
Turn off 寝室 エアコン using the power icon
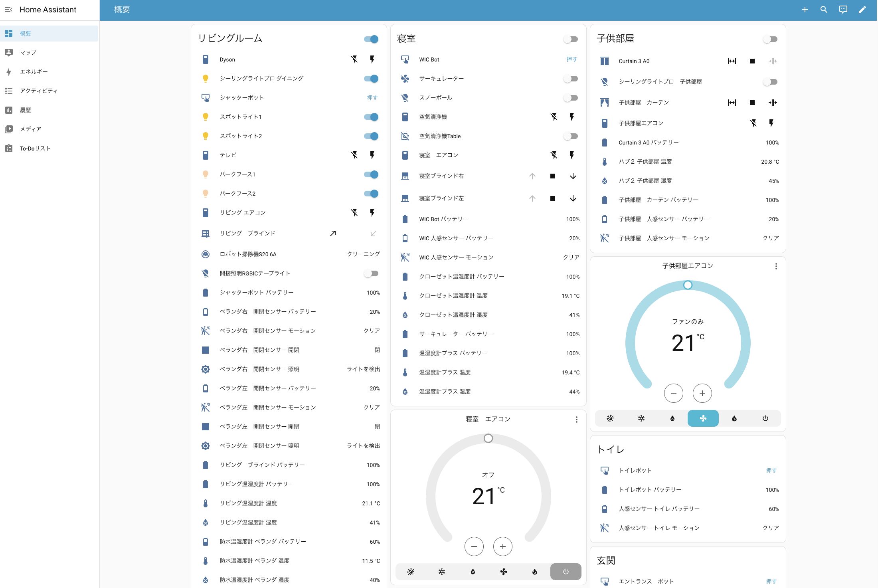pos(566,572)
